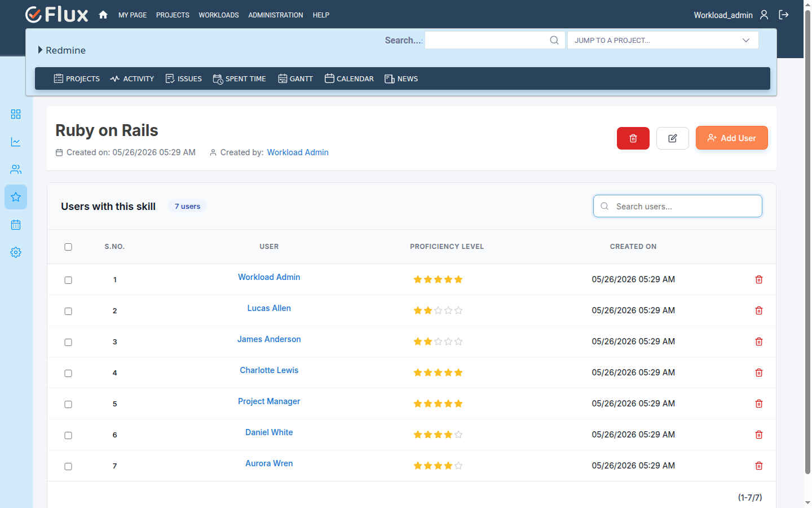Switch to the Spent Time tab

click(239, 78)
